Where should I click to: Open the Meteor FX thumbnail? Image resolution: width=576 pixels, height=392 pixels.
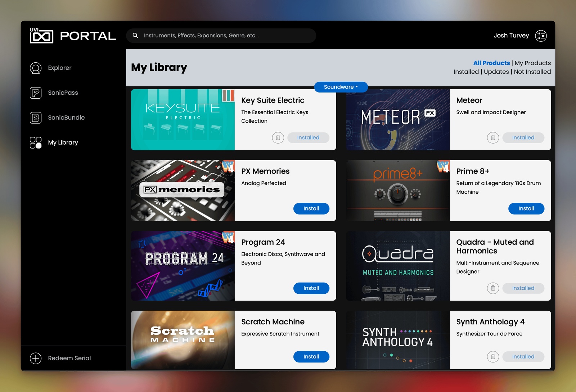click(398, 120)
